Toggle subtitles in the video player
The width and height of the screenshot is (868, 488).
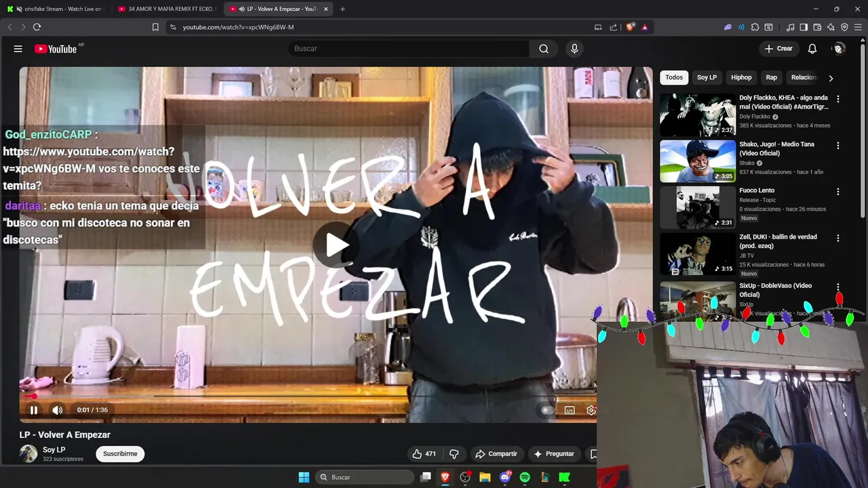click(x=570, y=410)
